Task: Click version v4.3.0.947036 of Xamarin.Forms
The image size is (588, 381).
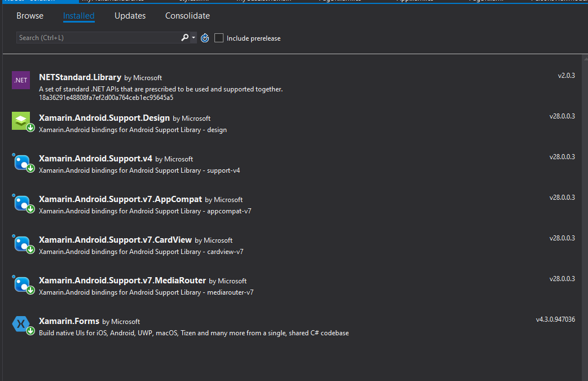Action: [x=555, y=319]
